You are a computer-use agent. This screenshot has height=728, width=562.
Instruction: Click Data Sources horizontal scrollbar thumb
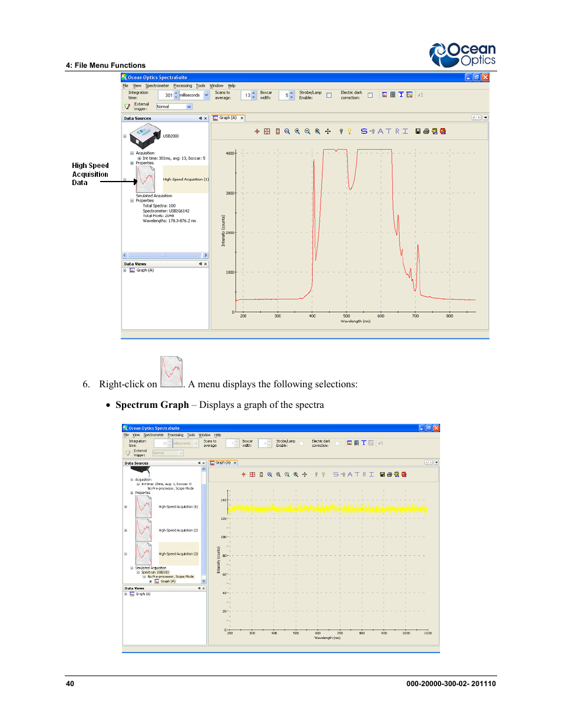pyautogui.click(x=164, y=255)
